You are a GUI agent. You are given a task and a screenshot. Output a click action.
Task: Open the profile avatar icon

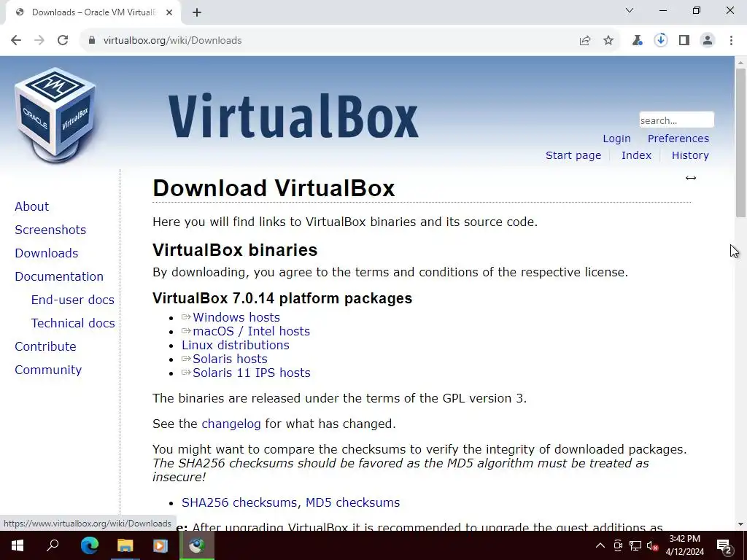(x=708, y=41)
